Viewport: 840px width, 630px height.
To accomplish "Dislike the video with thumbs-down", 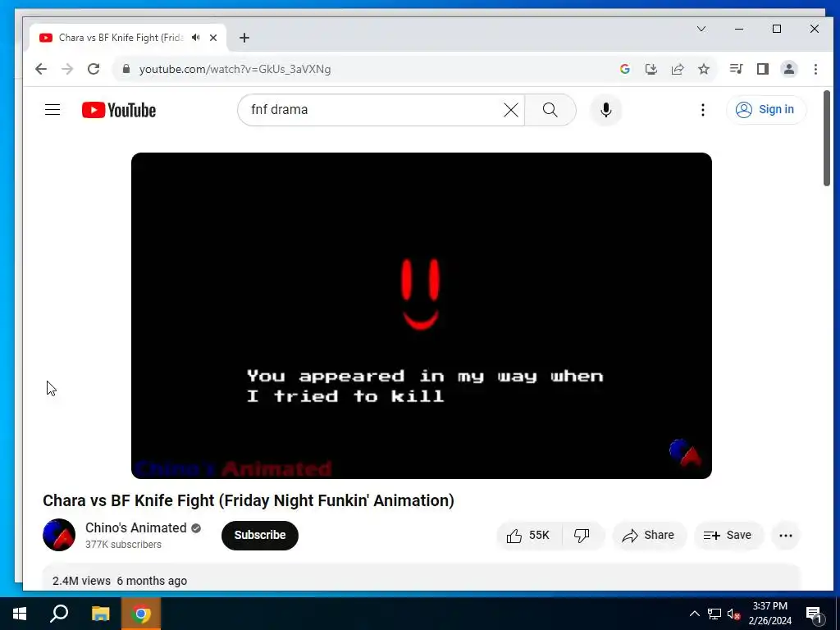I will pos(582,535).
